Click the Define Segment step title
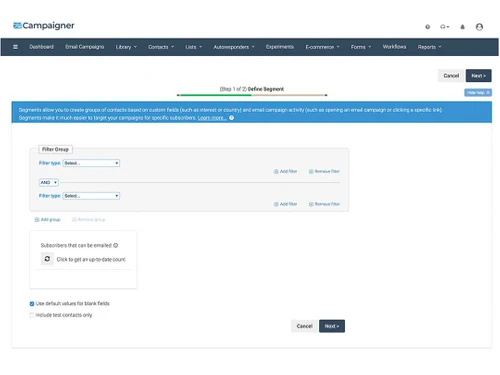500x375 pixels. point(266,89)
